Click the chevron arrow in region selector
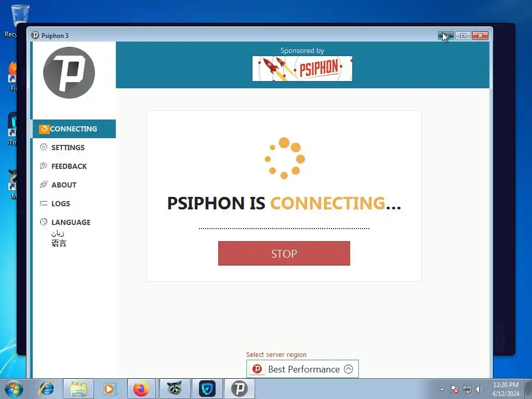This screenshot has height=399, width=532. pos(349,369)
